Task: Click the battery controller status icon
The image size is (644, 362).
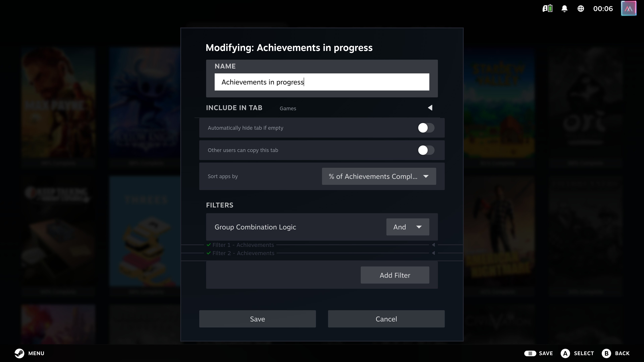Action: coord(547,9)
